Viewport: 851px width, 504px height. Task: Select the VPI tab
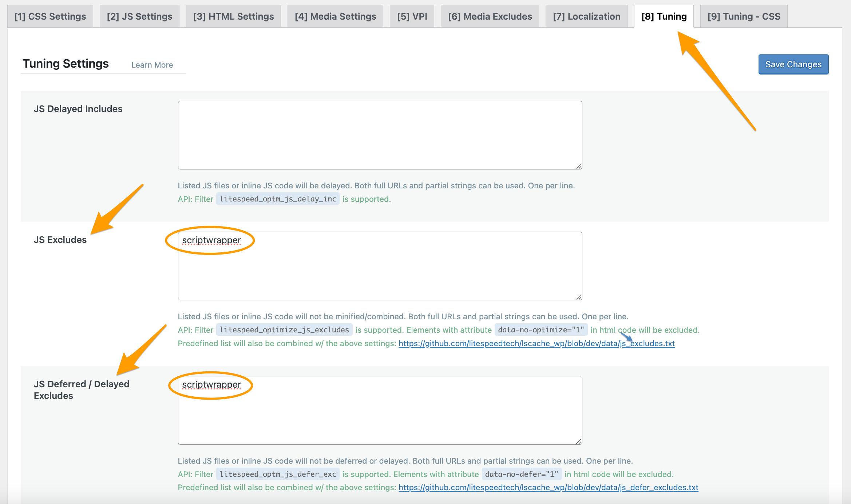coord(412,16)
